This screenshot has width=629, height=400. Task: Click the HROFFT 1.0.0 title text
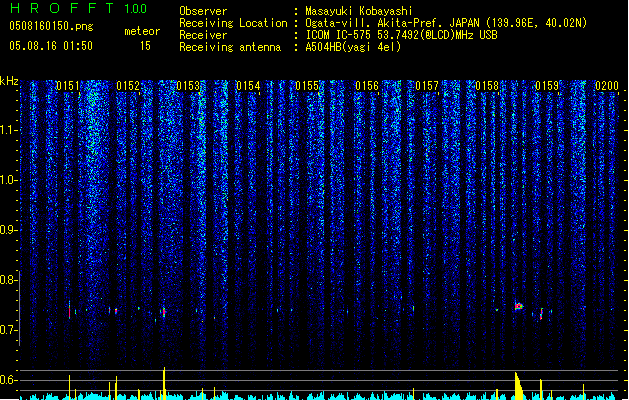[79, 8]
